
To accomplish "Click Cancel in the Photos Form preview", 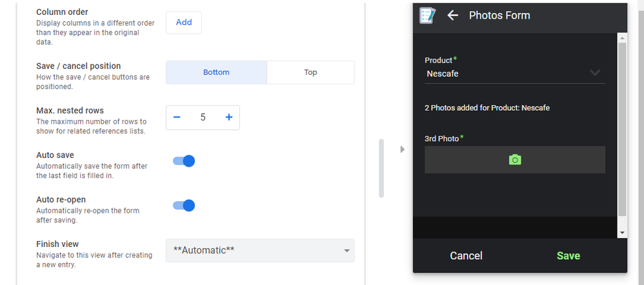I will coord(466,256).
